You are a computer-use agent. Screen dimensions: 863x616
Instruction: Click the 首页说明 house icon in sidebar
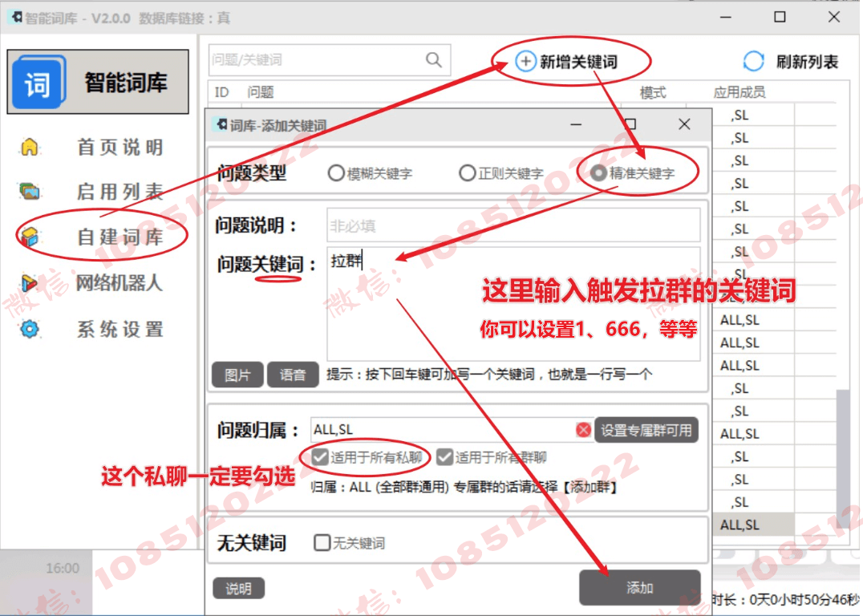(30, 148)
